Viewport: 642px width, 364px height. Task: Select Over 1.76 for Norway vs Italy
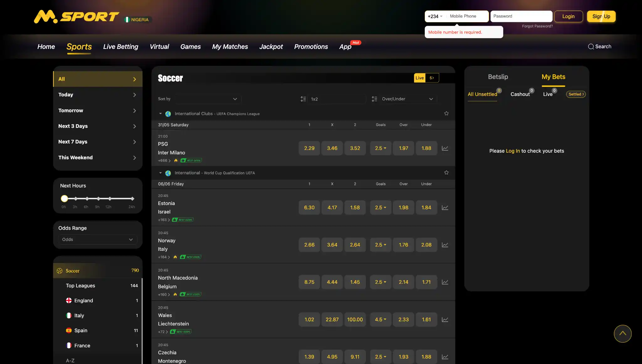coord(403,245)
